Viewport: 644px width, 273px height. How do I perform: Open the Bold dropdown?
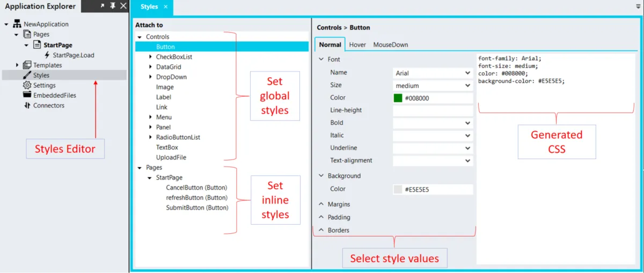pos(433,123)
